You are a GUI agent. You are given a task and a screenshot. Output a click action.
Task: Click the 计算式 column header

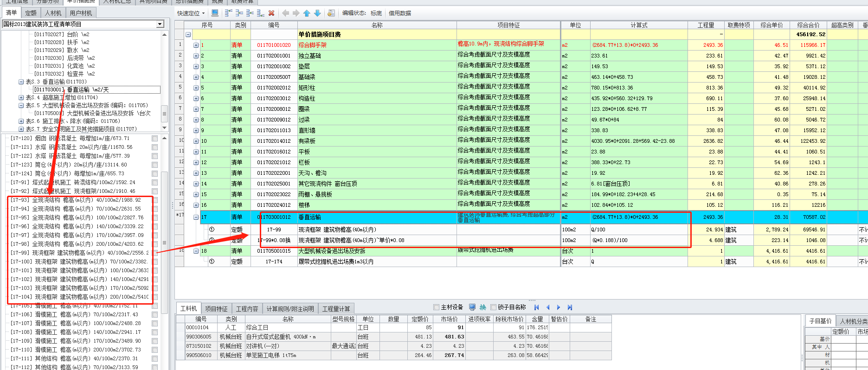click(x=639, y=25)
